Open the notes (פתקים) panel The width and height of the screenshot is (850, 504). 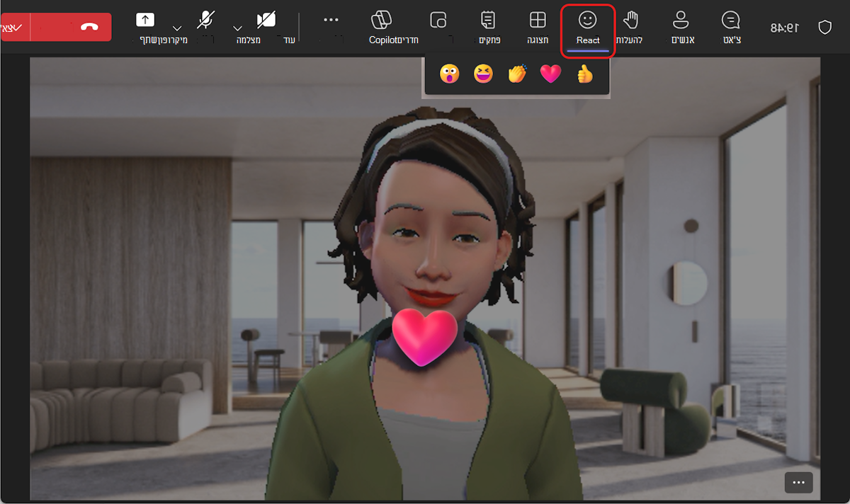pos(489,27)
